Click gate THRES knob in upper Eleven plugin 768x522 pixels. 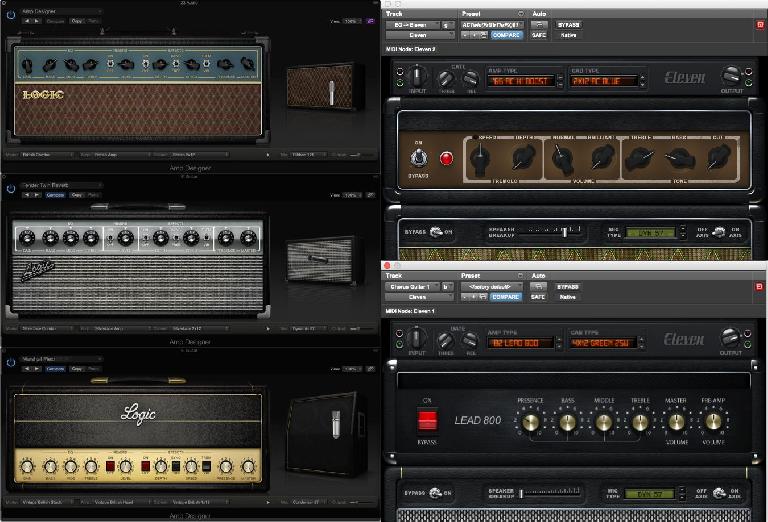click(446, 78)
